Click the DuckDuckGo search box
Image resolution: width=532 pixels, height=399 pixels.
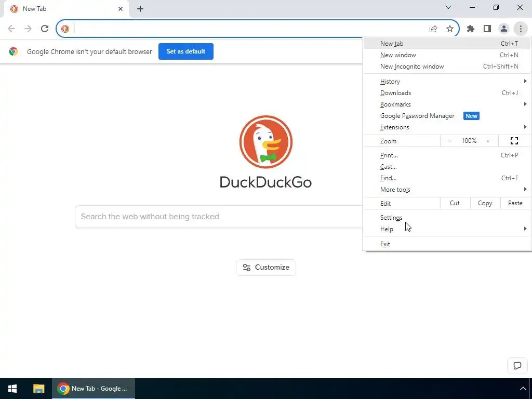tap(219, 217)
